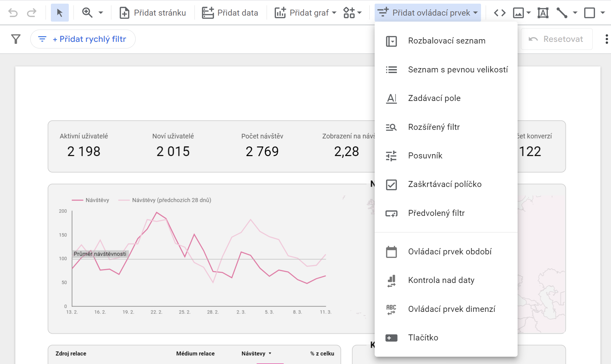Viewport: 611px width, 364px height.
Task: Click the Přidat data button
Action: coord(230,13)
